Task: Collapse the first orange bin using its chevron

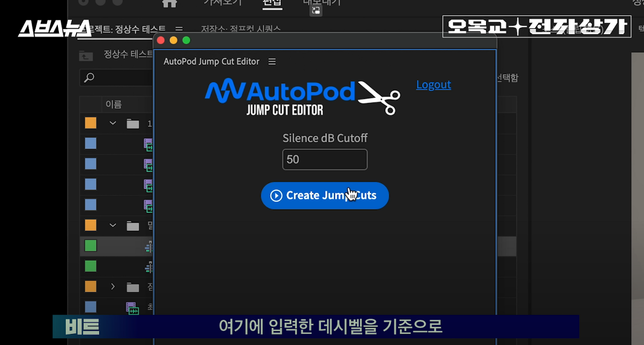Action: 113,123
